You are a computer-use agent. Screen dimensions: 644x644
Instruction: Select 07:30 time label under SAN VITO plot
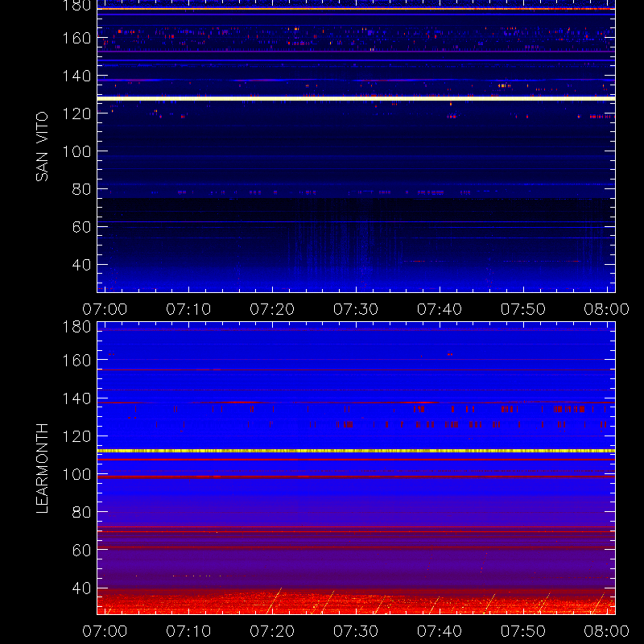[356, 309]
